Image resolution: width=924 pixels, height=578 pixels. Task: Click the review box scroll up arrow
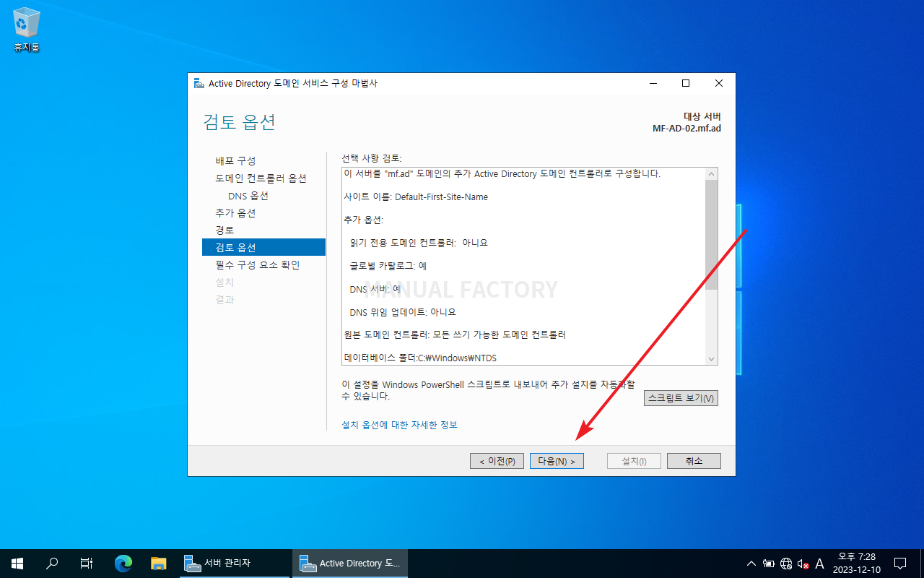click(712, 174)
